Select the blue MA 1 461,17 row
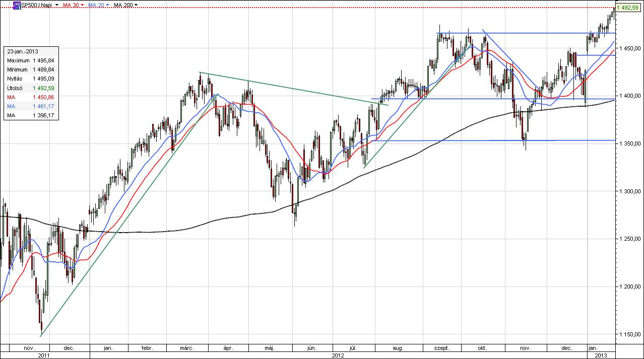644x359 pixels. (30, 106)
